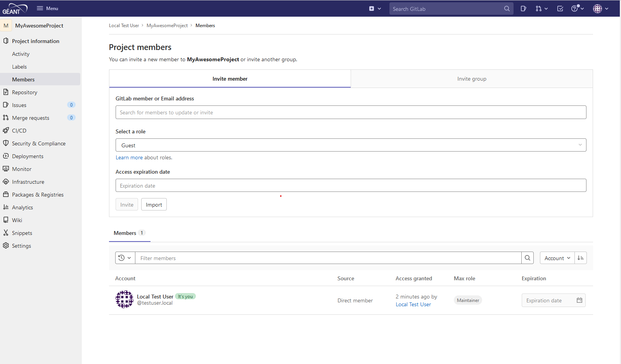621x364 pixels.
Task: Switch to the Invite group tab
Action: pyautogui.click(x=472, y=79)
